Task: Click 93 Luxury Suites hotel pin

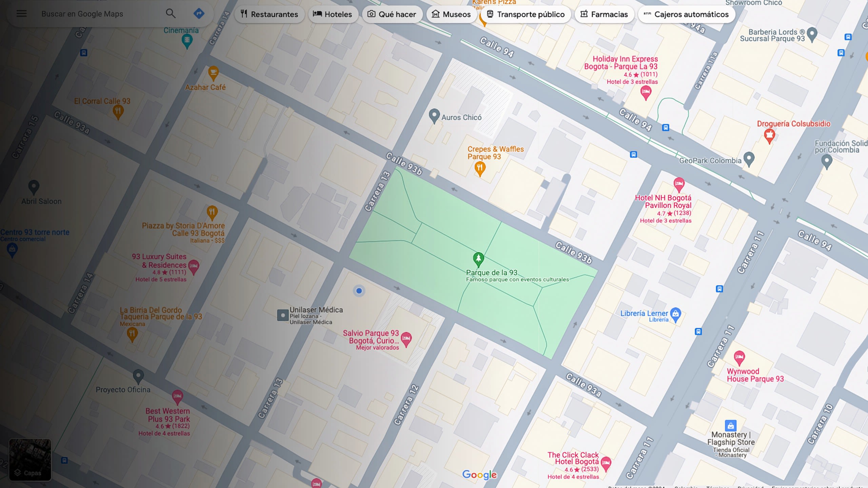Action: coord(194,267)
